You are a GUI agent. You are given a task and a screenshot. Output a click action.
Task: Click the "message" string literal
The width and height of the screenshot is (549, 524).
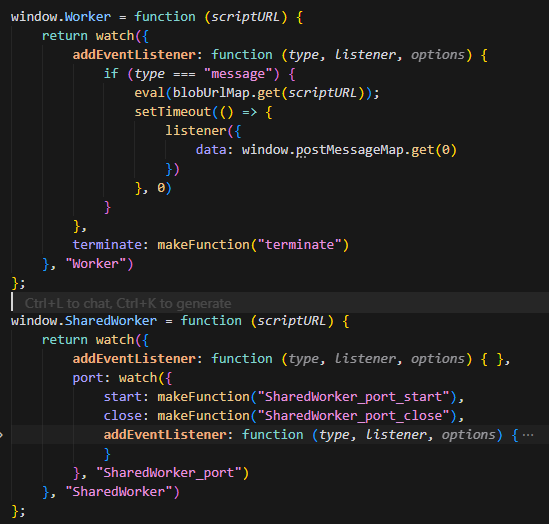pos(238,74)
